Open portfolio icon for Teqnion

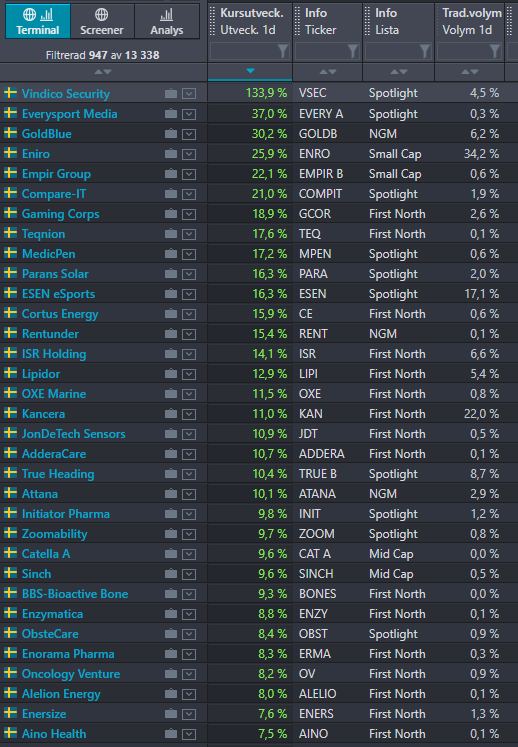(171, 234)
